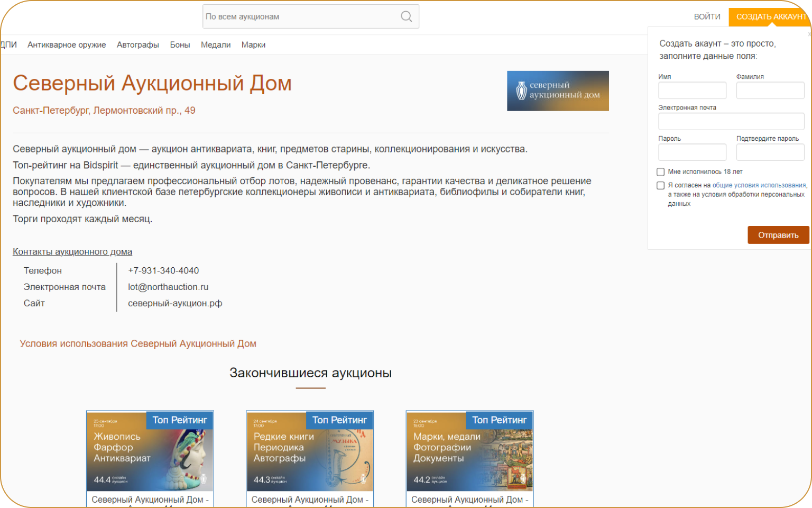Open the ДПИ category
Viewport: 812px width, 508px height.
pos(8,44)
